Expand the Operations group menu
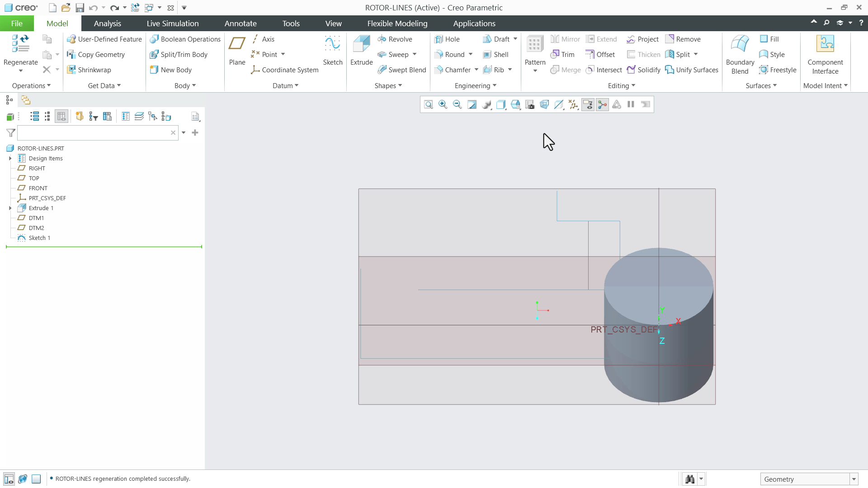868x488 pixels. [x=31, y=86]
